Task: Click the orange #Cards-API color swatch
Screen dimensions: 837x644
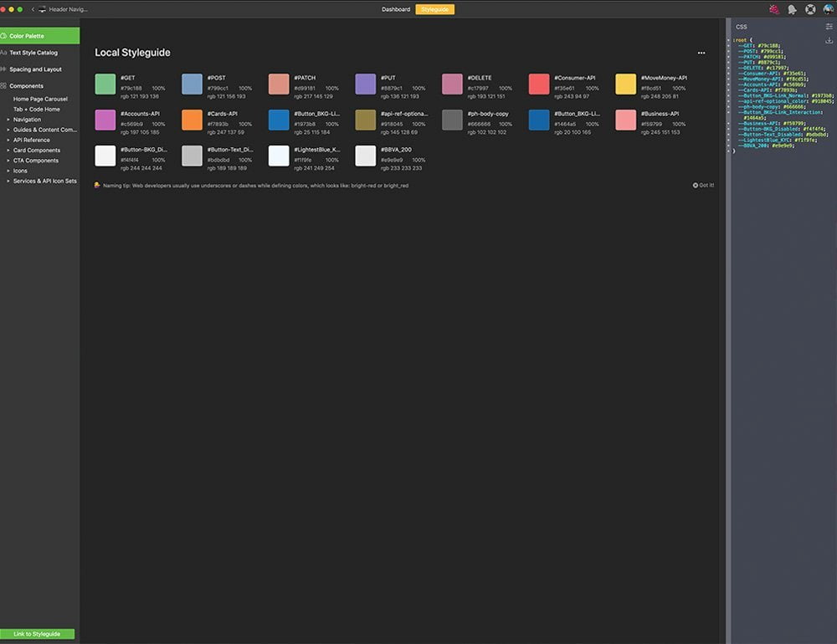Action: [x=192, y=120]
